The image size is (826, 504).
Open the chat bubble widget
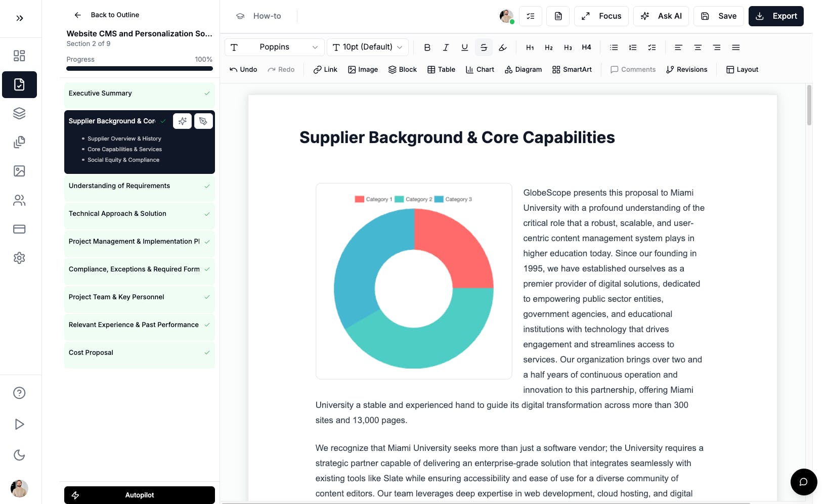803,482
